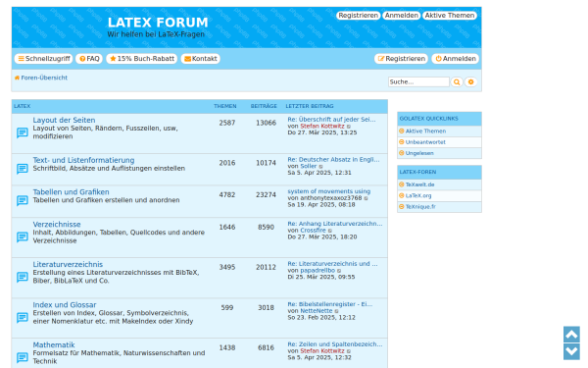Click Anmelden in the blue header
The image size is (588, 368).
[x=402, y=16]
